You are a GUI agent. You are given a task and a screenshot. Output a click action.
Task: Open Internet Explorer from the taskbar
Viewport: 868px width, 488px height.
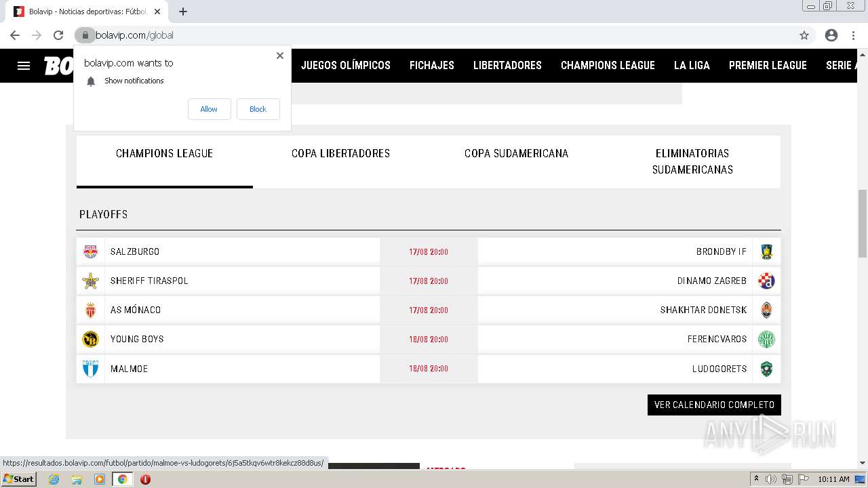[54, 479]
